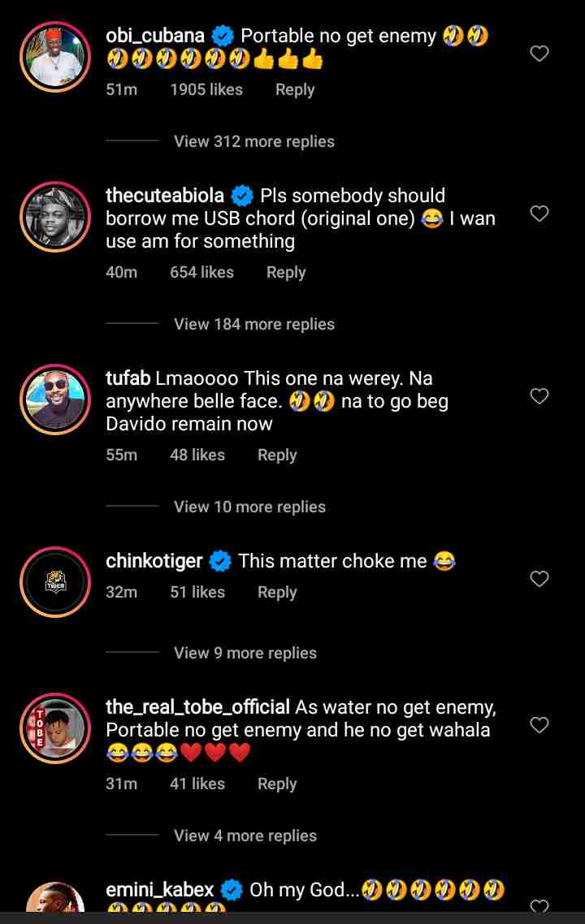Open the obi_cubana username link
Viewport: 585px width, 924px height.
155,36
